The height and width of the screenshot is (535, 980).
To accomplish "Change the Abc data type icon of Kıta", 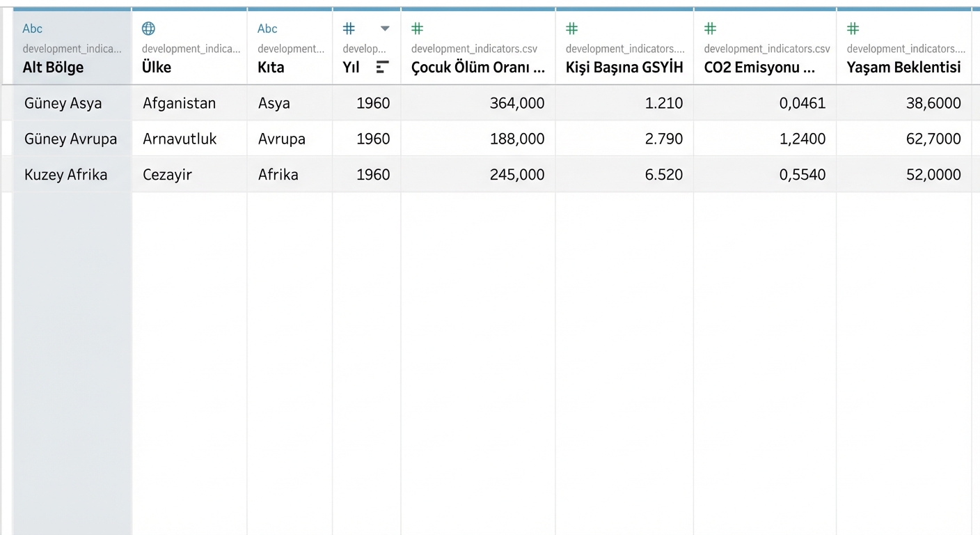I will click(267, 29).
